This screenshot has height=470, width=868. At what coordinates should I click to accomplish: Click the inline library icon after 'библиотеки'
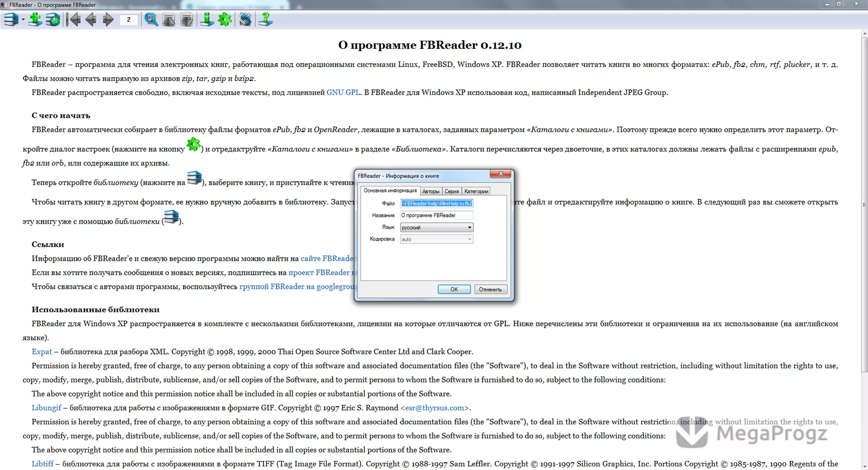coord(171,217)
